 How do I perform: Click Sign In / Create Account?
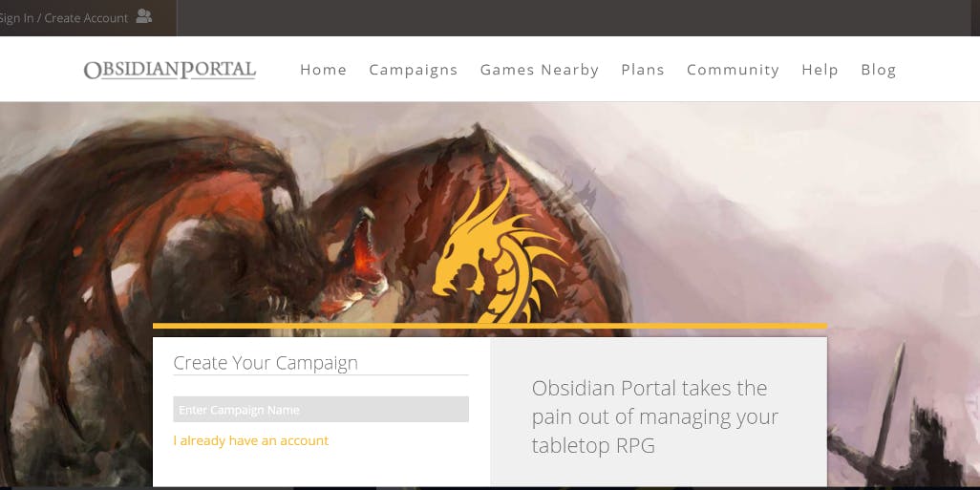pyautogui.click(x=64, y=18)
